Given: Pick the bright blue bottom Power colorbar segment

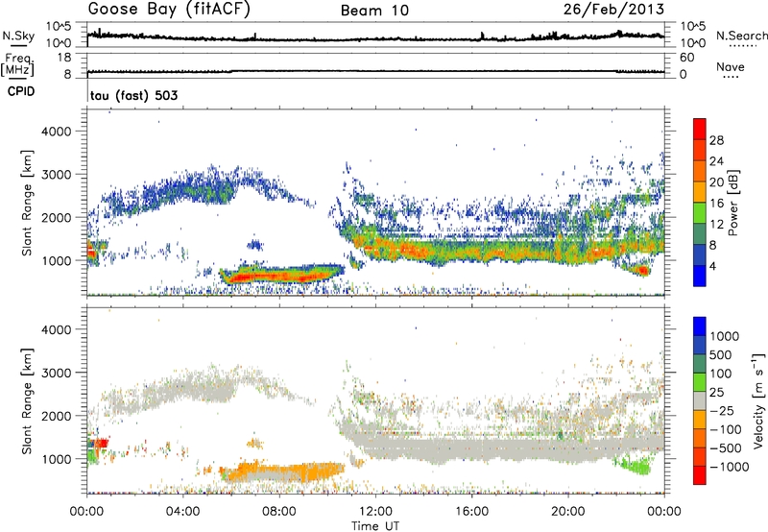Looking at the screenshot, I should [700, 276].
